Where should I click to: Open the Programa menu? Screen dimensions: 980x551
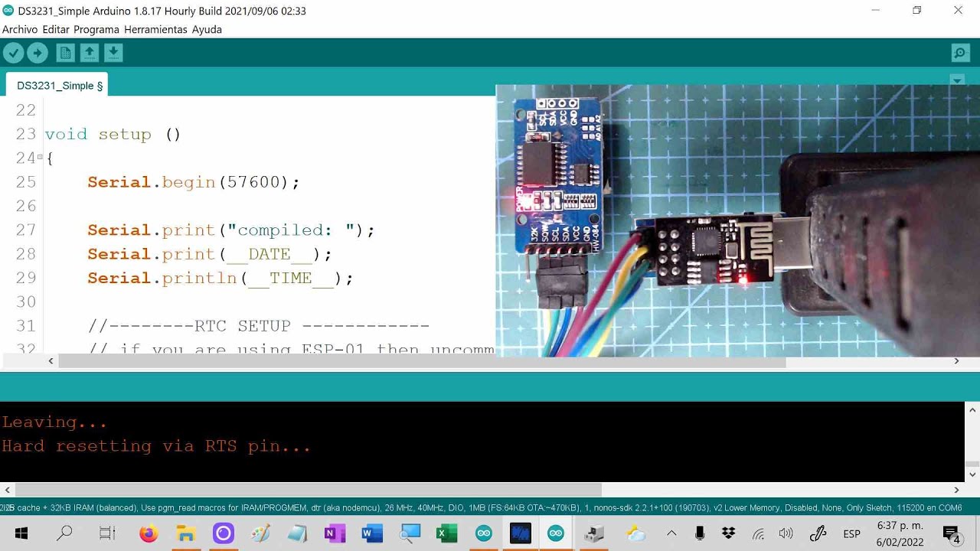click(96, 29)
